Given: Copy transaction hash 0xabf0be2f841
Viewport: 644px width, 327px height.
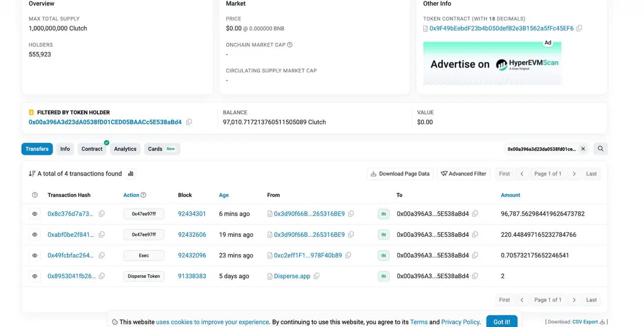Looking at the screenshot, I should coord(102,234).
